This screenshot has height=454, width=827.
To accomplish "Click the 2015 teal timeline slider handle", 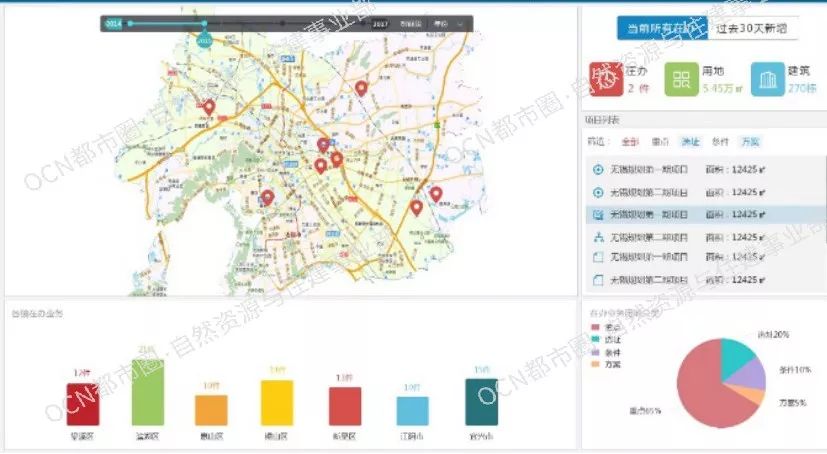I will click(x=204, y=39).
